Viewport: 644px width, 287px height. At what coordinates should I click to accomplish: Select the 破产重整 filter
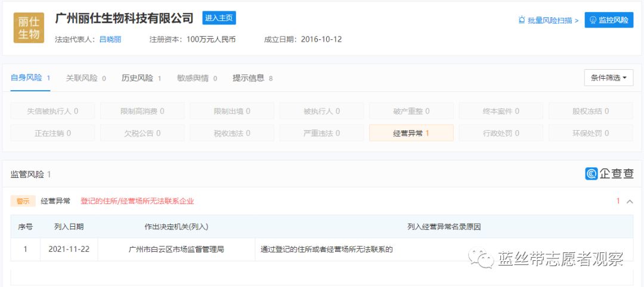pos(411,111)
